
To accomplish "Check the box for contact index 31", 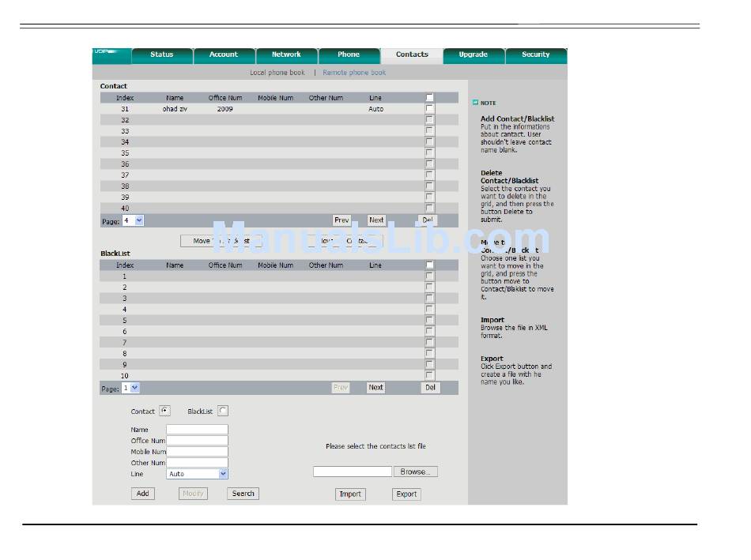I will coord(429,109).
